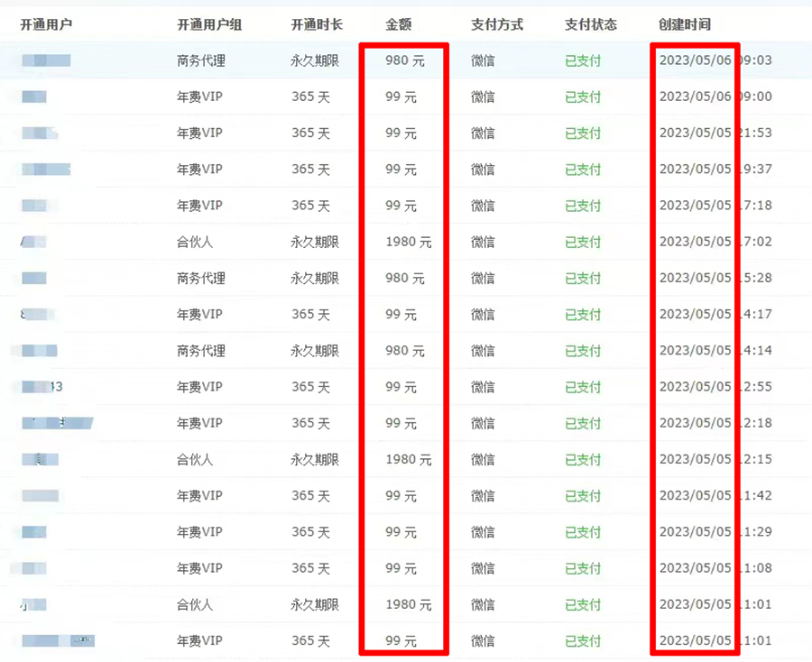Screen dimensions: 812x662
Task: Click 合伙人 in the 11:01 row
Action: click(x=195, y=604)
